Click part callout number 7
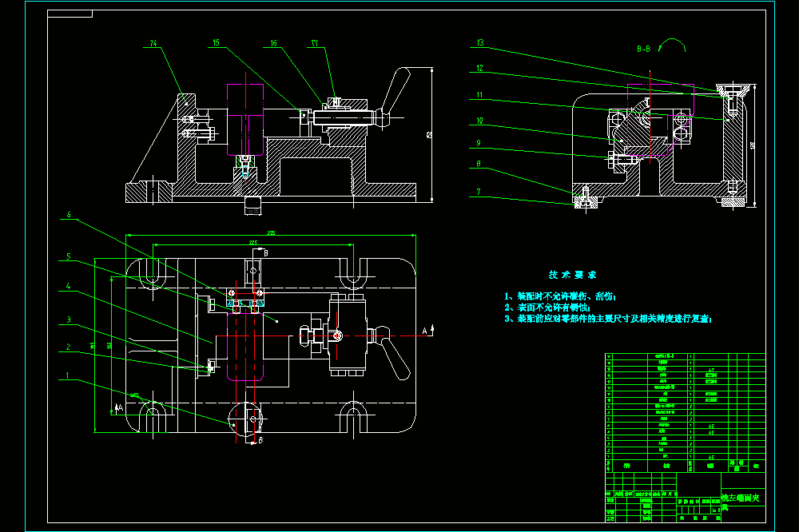 pyautogui.click(x=479, y=192)
